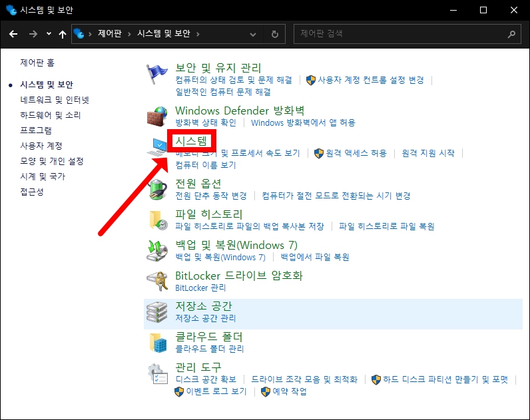Click BitLocker 관리 link
The width and height of the screenshot is (530, 420).
pos(200,288)
